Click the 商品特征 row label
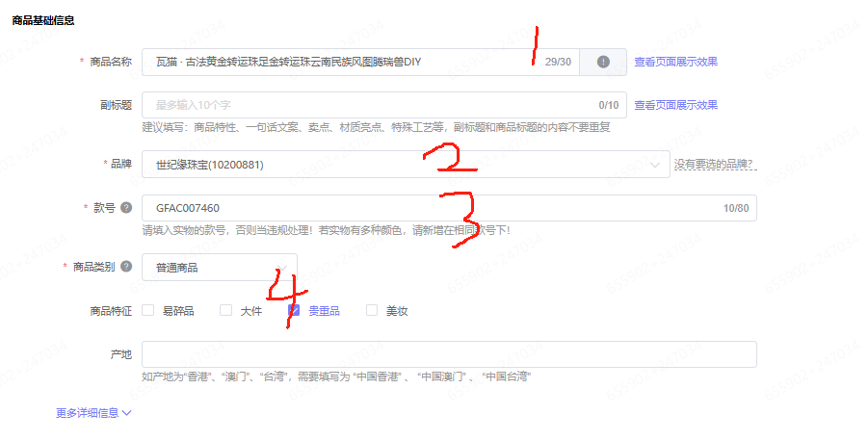Screen dimensions: 868x441 (110, 311)
